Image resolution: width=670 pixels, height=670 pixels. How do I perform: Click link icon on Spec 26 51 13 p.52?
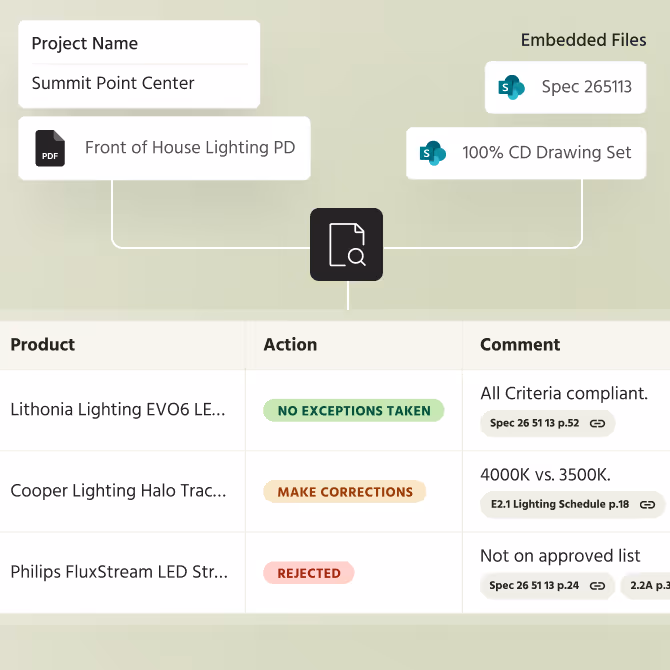(597, 423)
